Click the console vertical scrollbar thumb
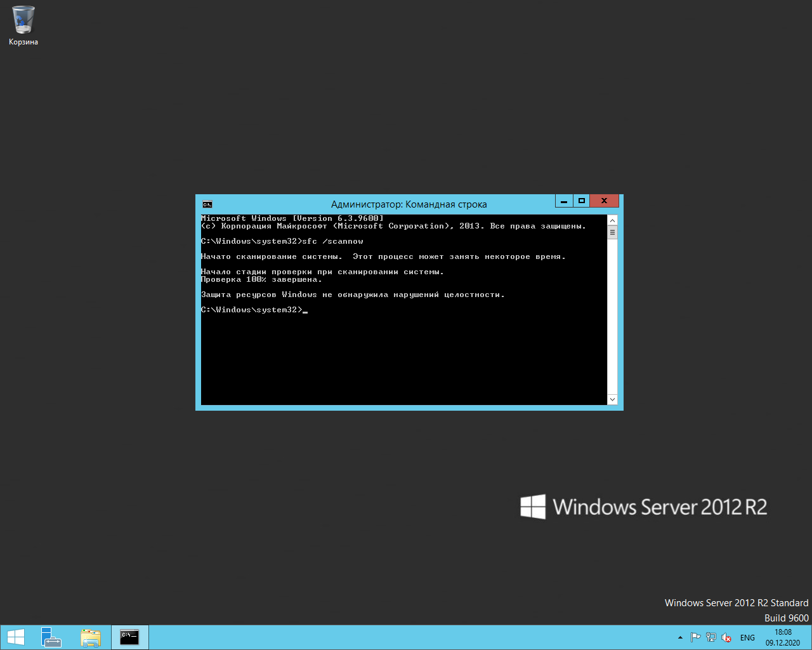This screenshot has width=812, height=650. (x=612, y=232)
